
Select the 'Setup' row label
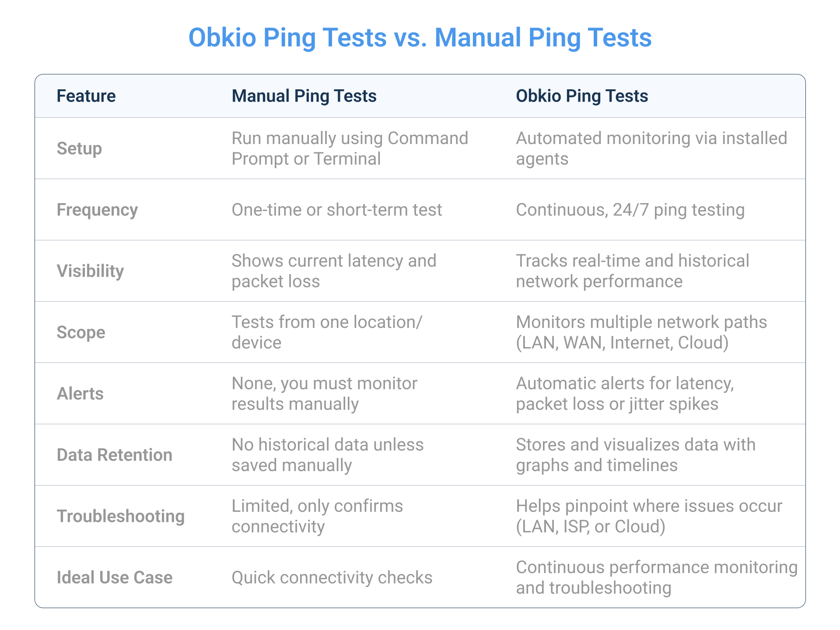pyautogui.click(x=79, y=148)
